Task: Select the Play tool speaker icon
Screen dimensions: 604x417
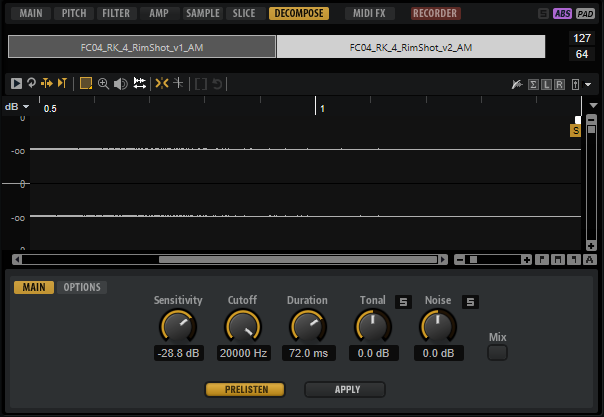Action: (121, 84)
